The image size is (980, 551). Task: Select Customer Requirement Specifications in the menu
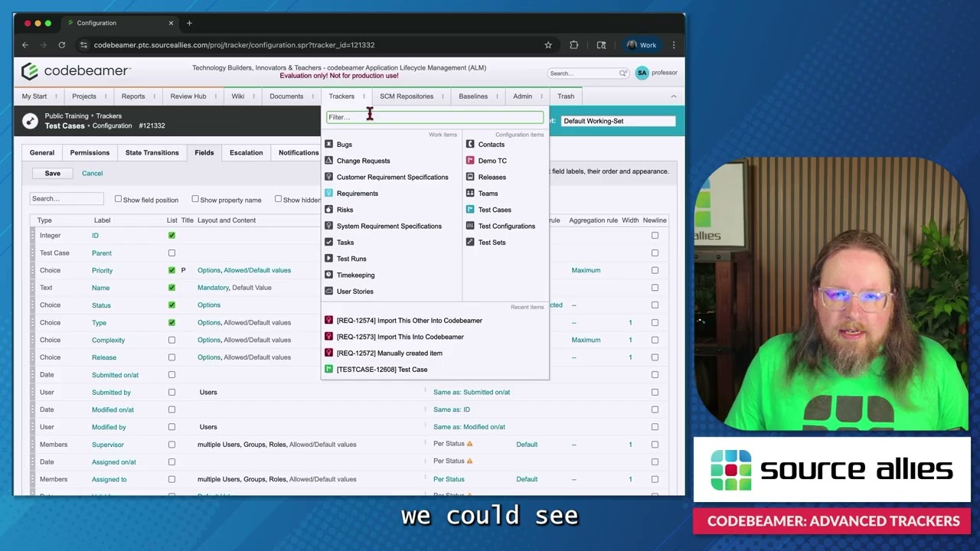point(392,178)
